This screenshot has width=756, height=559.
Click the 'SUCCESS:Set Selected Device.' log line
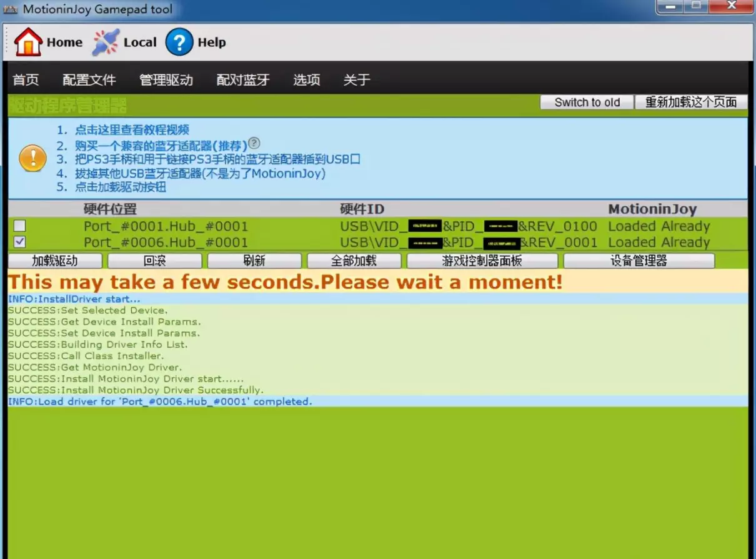tap(88, 310)
